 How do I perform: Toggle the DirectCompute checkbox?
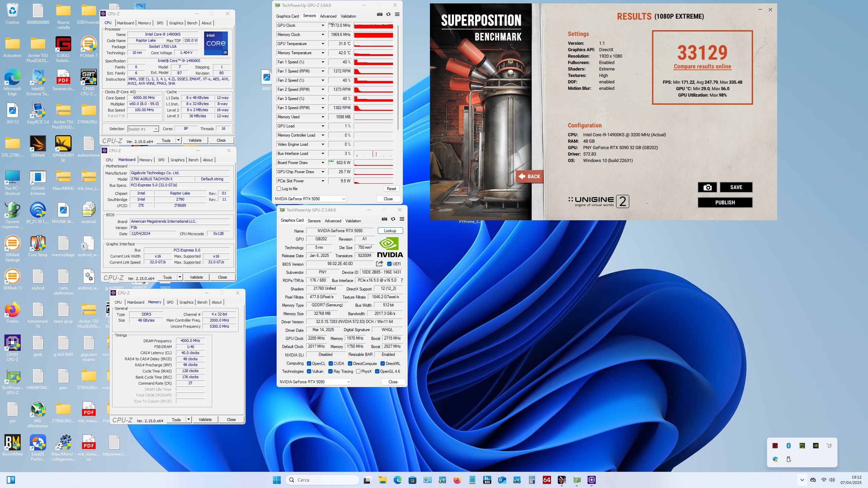[x=350, y=364]
